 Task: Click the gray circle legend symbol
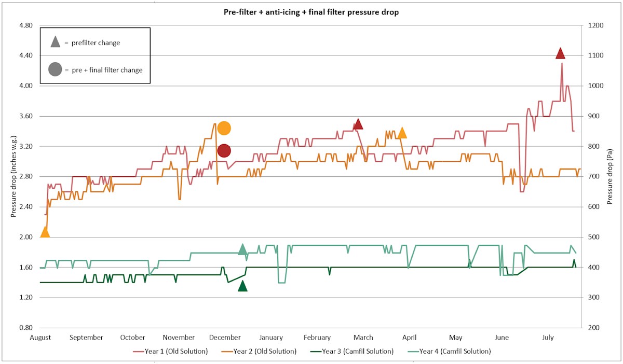(x=56, y=69)
